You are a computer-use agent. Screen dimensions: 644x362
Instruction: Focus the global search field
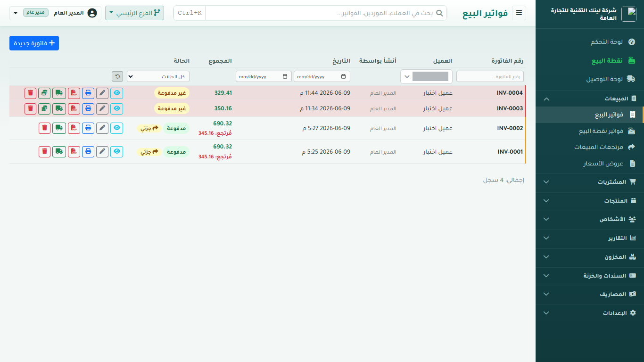[x=326, y=13]
